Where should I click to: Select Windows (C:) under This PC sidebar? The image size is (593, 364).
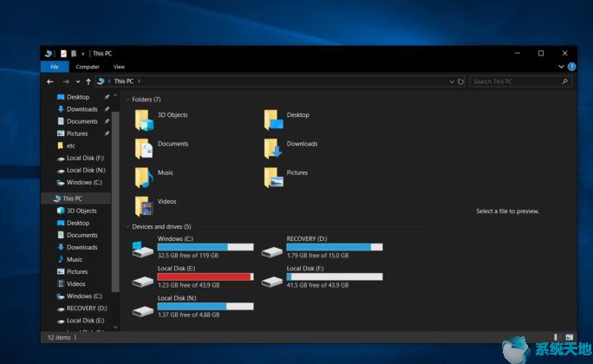(x=79, y=296)
